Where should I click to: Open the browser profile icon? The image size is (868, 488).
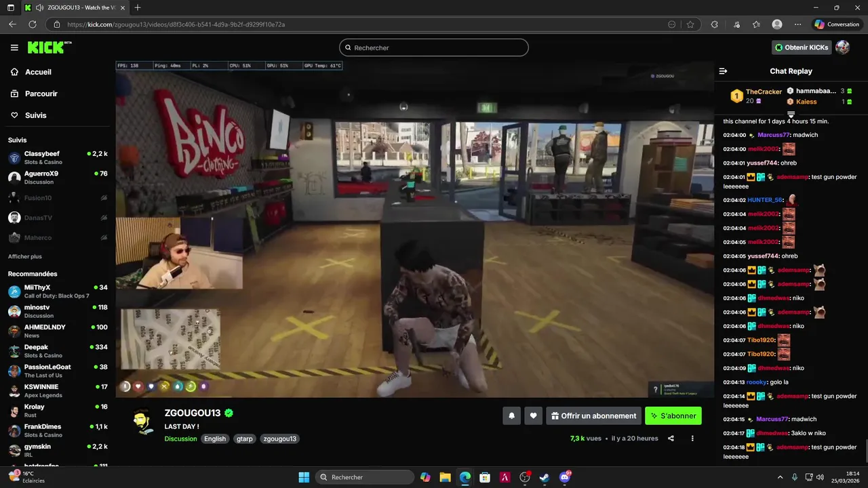pyautogui.click(x=777, y=24)
